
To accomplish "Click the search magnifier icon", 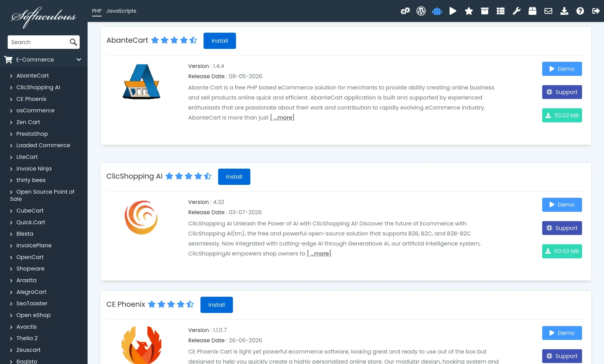I will (73, 42).
